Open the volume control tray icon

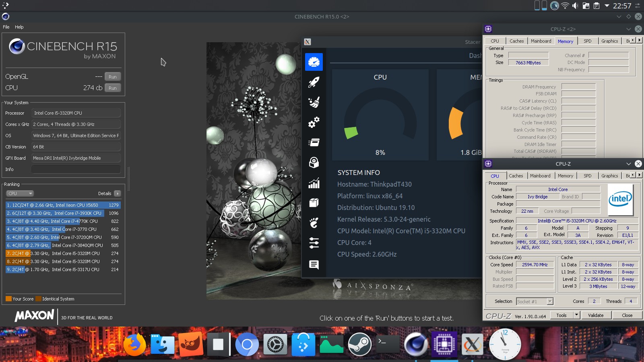pos(575,6)
